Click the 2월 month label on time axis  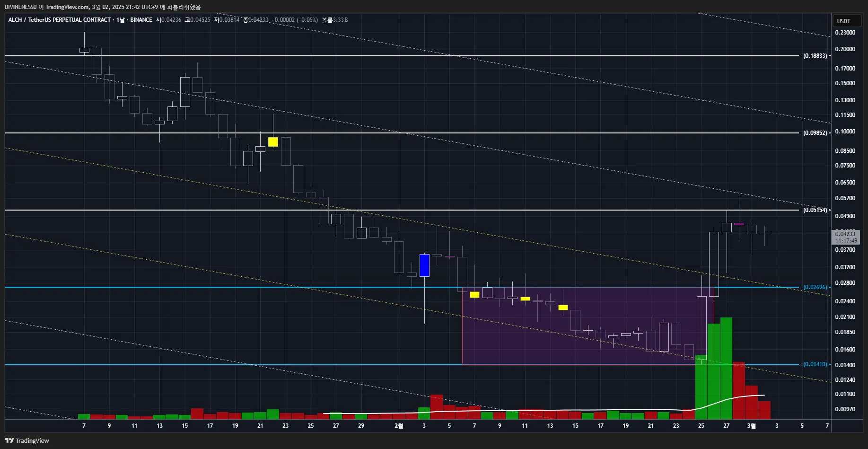pyautogui.click(x=399, y=426)
